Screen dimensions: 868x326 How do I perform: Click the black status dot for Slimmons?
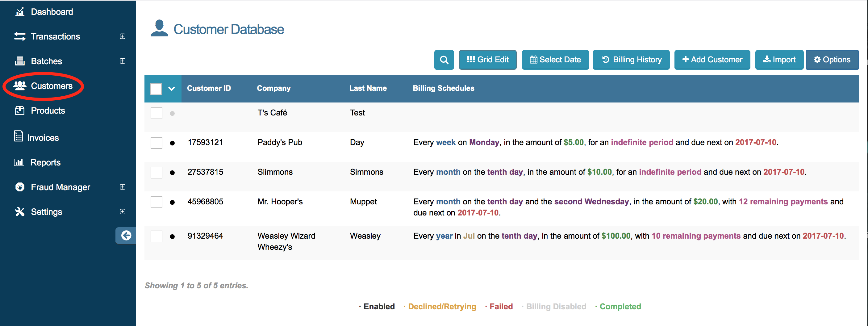[172, 173]
